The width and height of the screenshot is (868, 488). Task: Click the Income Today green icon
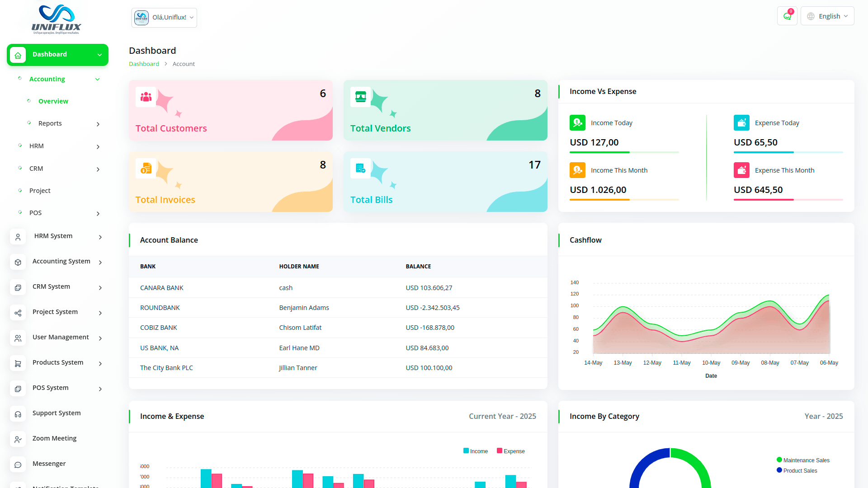(577, 123)
